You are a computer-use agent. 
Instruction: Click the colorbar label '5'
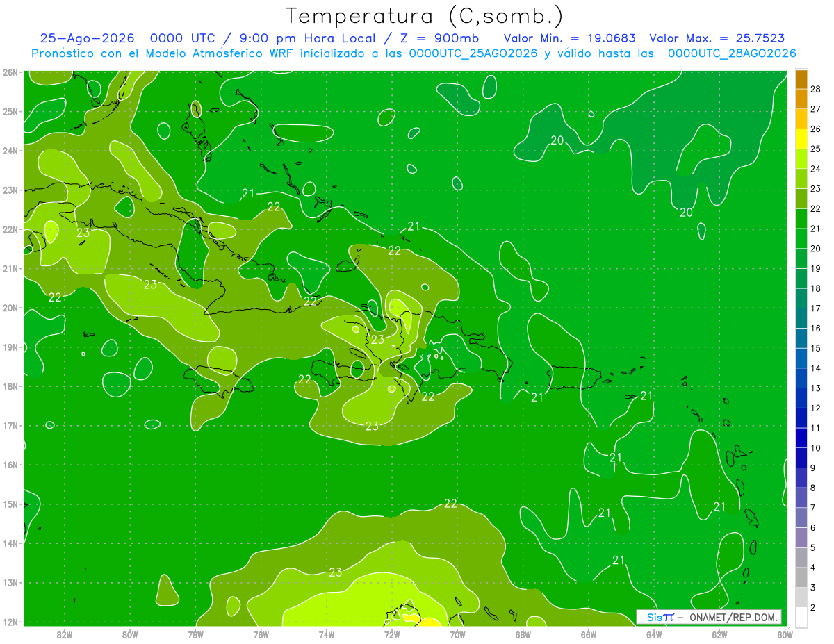(x=813, y=548)
